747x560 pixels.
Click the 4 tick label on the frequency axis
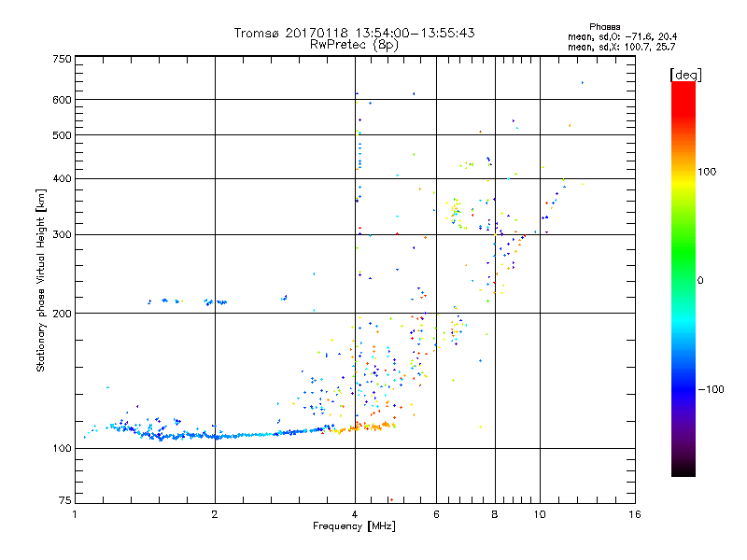point(355,515)
